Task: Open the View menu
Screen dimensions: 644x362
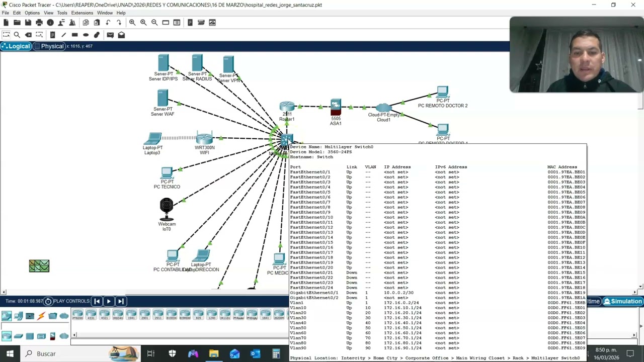Action: pos(48,13)
